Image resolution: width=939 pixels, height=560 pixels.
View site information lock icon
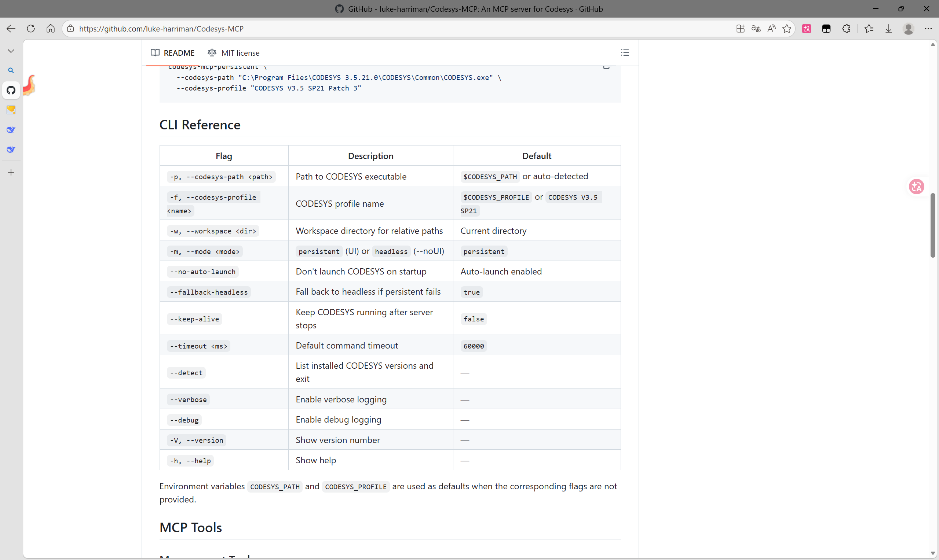(70, 29)
